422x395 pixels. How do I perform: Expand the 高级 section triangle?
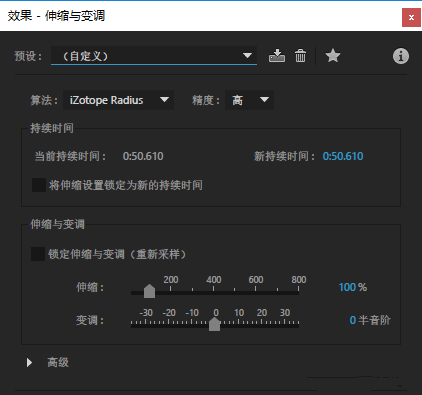coord(29,362)
